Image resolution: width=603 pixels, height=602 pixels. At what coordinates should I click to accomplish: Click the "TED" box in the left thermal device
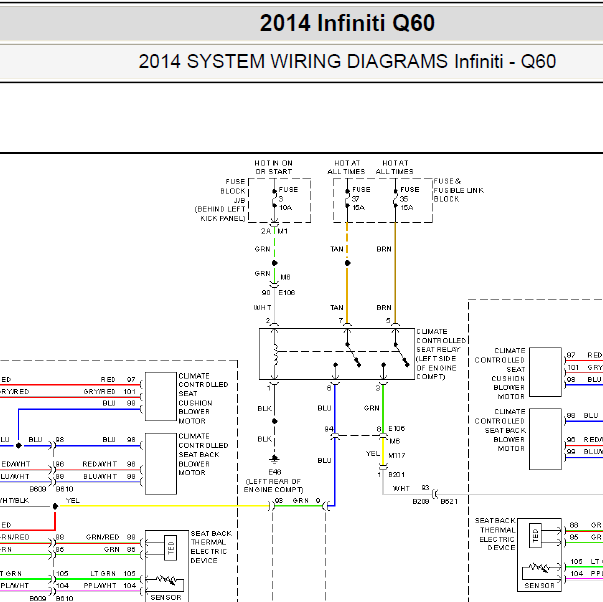click(171, 548)
